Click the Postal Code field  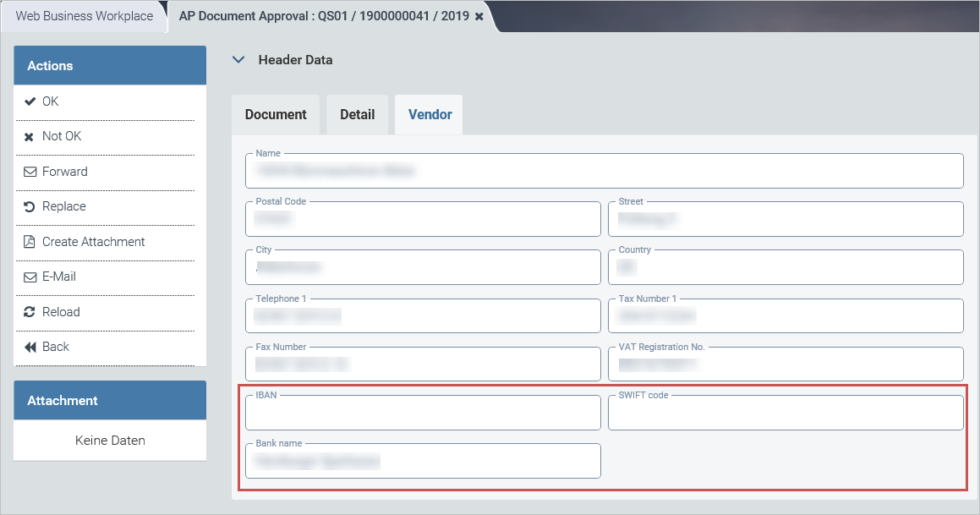[x=423, y=220]
